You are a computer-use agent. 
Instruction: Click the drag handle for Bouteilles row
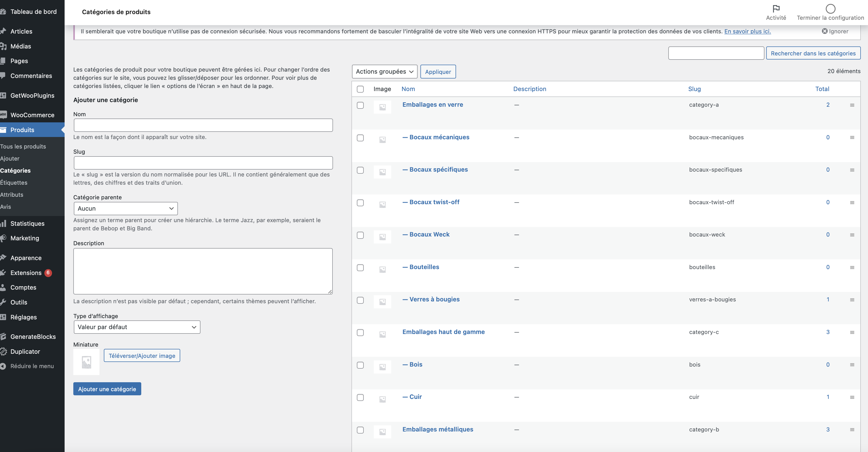pos(852,268)
